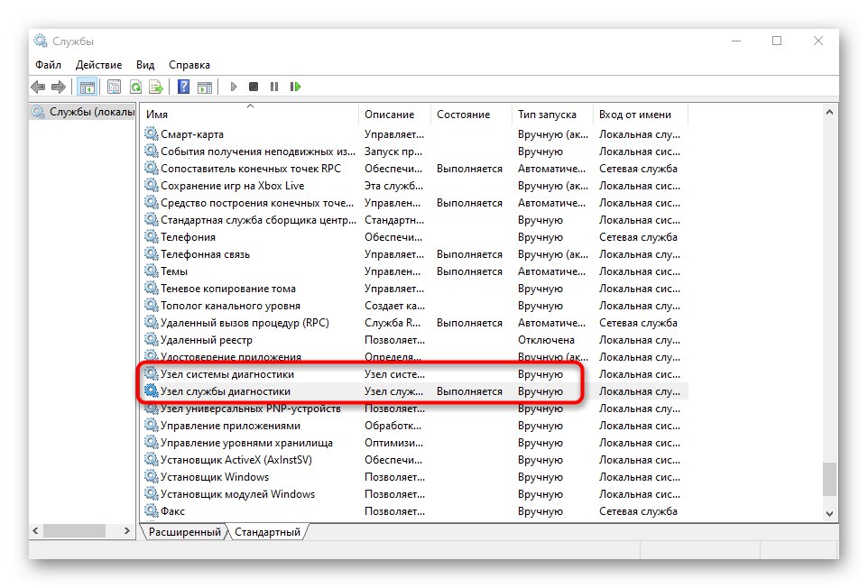Toggle the show/hide console tree toolbar icon

pos(88,87)
